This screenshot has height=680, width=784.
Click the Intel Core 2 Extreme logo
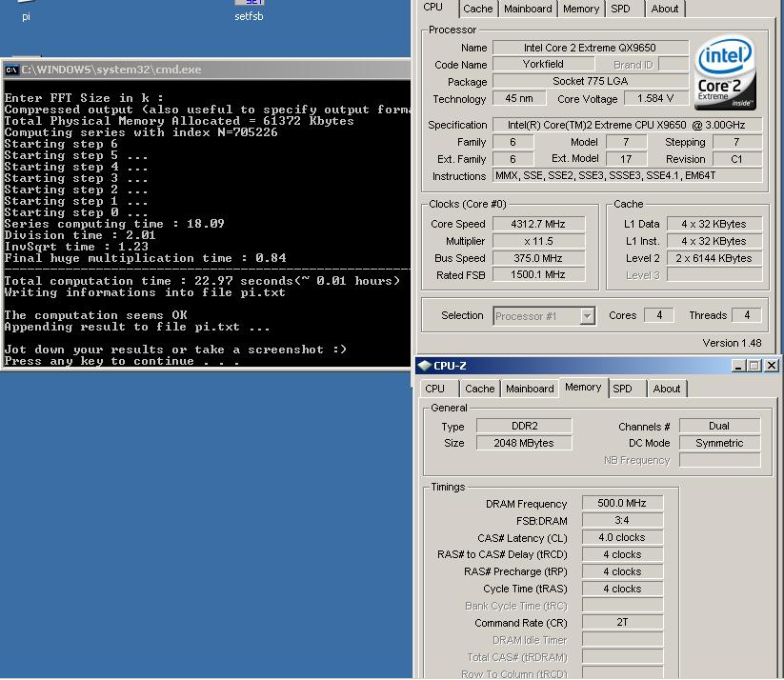725,72
